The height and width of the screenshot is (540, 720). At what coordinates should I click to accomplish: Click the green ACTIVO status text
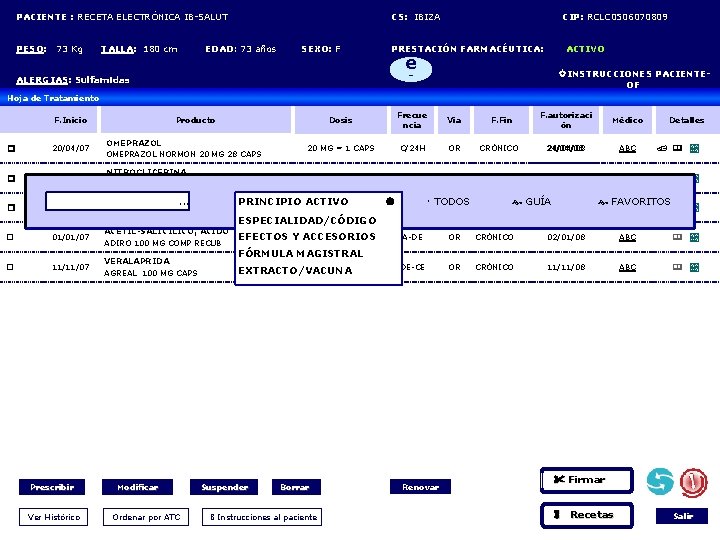click(x=585, y=49)
